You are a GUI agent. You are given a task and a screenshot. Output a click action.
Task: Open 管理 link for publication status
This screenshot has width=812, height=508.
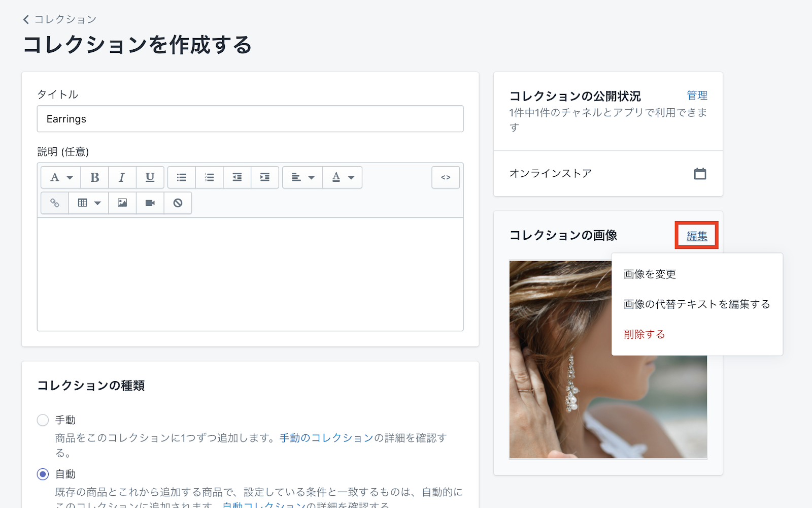click(x=697, y=96)
